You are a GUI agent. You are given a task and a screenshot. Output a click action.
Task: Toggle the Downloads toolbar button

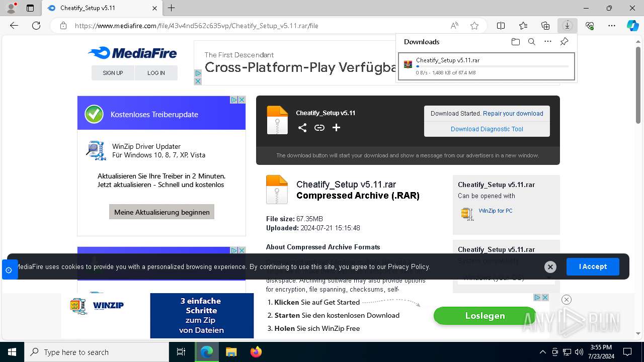568,26
